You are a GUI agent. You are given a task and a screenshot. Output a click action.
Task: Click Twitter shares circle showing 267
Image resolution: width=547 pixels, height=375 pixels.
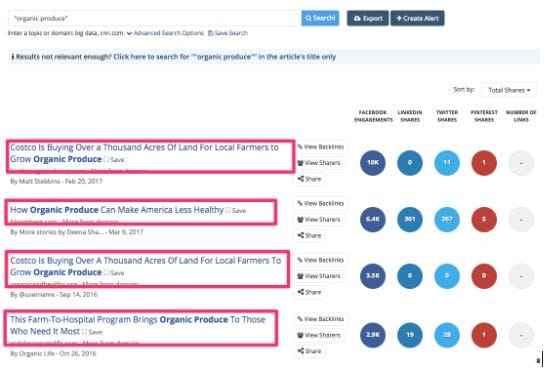447,219
